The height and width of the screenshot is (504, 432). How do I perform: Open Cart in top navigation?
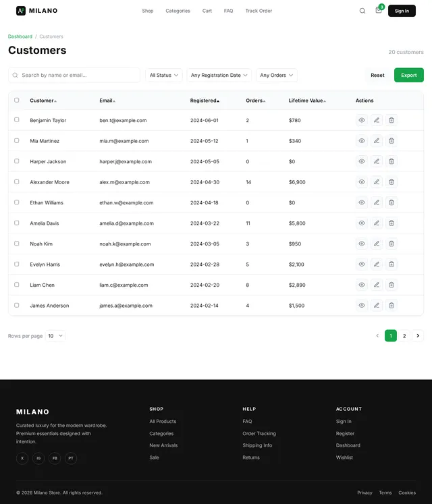coord(207,11)
